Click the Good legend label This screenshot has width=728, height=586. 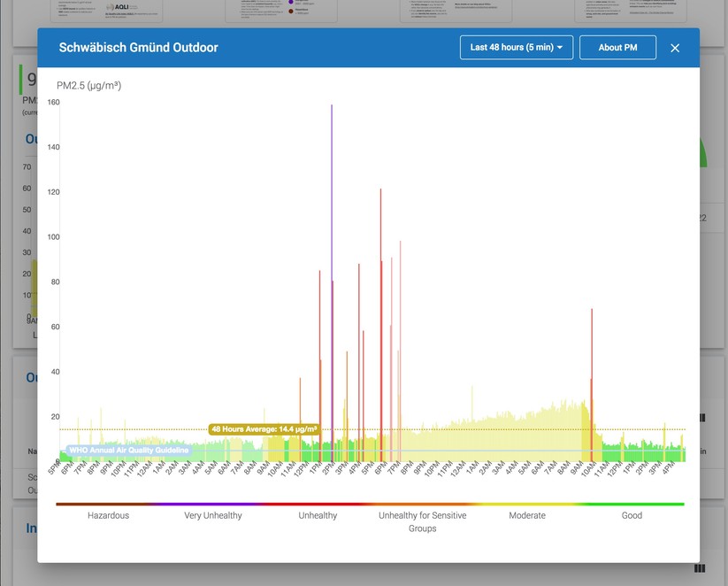pos(632,515)
